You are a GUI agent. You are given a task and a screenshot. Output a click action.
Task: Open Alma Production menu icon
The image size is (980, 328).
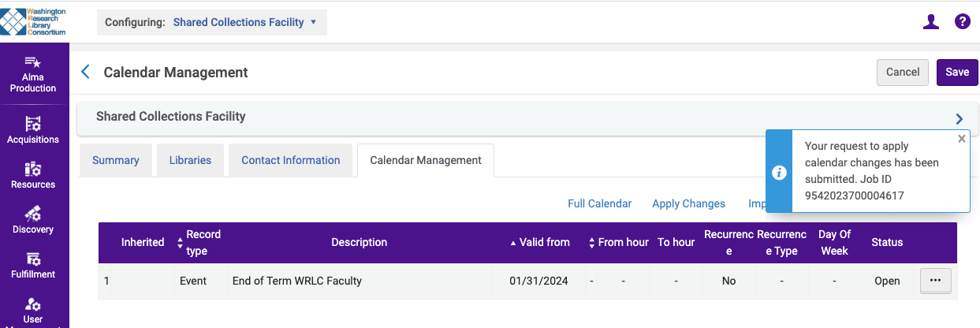click(x=33, y=63)
